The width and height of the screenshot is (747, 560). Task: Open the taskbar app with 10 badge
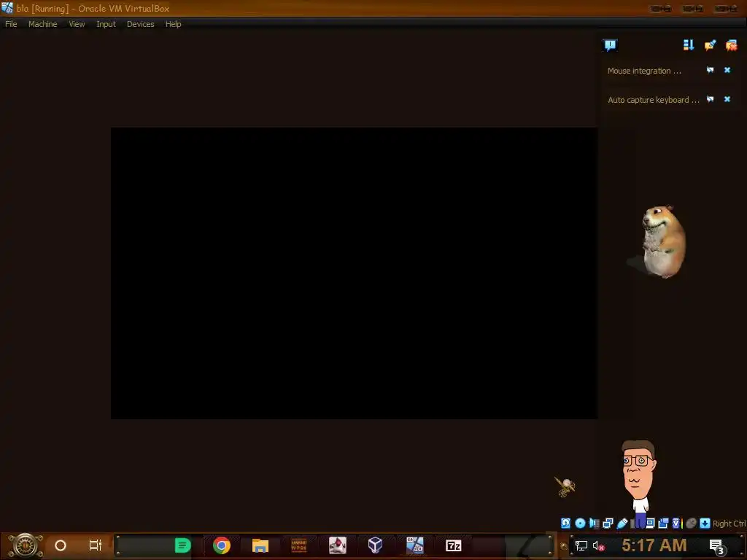pyautogui.click(x=414, y=545)
